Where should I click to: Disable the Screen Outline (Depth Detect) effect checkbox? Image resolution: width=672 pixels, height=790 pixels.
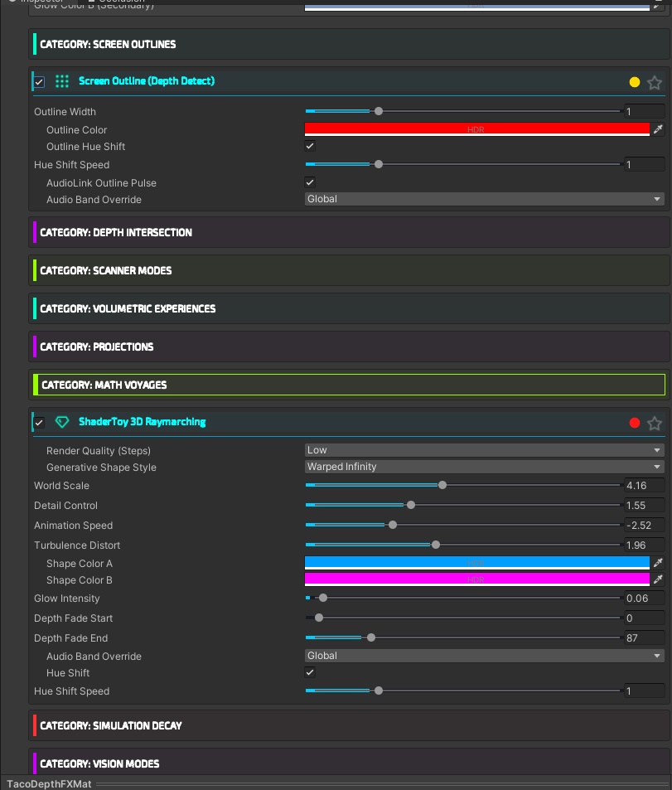tap(39, 81)
